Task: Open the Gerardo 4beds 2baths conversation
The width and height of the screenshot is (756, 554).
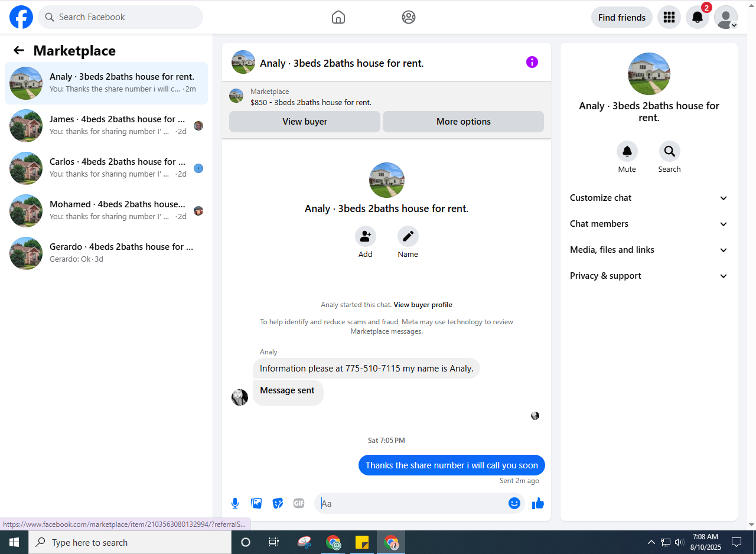Action: click(x=106, y=253)
